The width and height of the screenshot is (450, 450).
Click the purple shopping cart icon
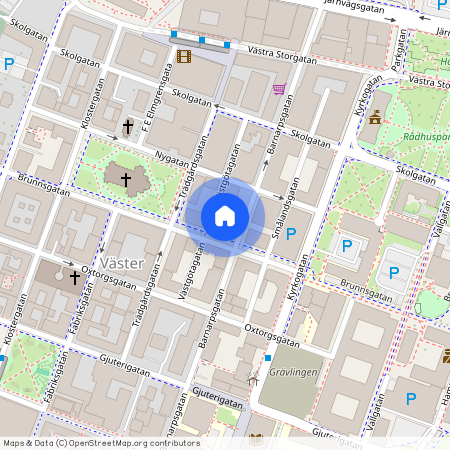pos(280,89)
